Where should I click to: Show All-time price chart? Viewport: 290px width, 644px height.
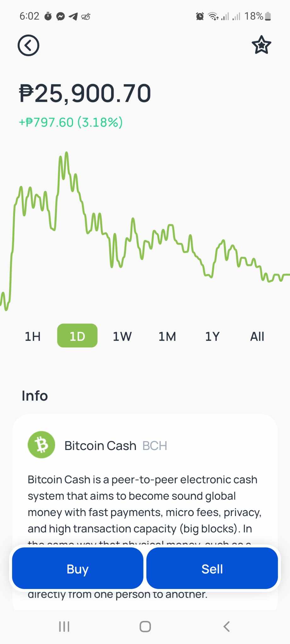click(x=257, y=336)
